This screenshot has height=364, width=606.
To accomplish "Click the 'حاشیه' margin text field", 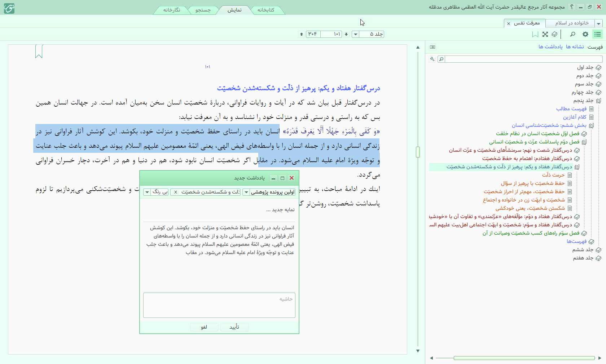I will pyautogui.click(x=219, y=306).
